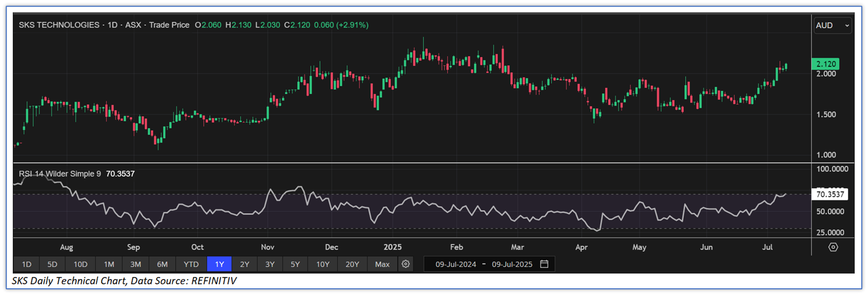The height and width of the screenshot is (295, 868).
Task: Choose the 1M range button
Action: click(x=109, y=264)
